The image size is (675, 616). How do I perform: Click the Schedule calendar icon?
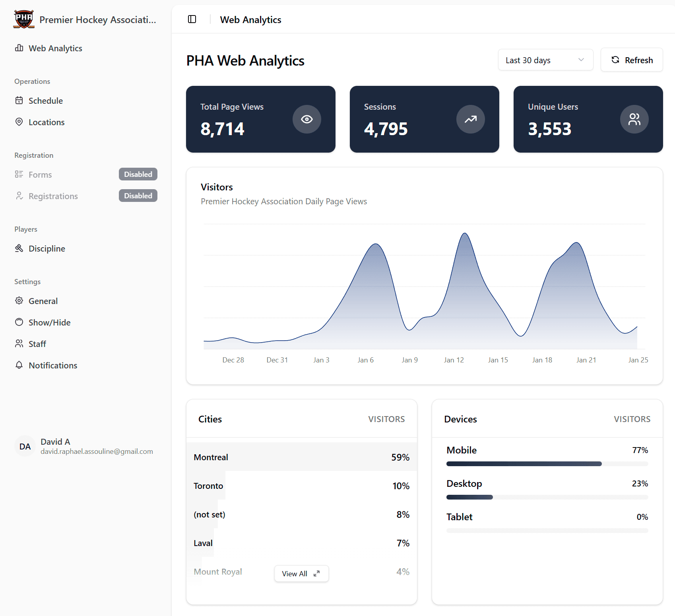(x=19, y=101)
